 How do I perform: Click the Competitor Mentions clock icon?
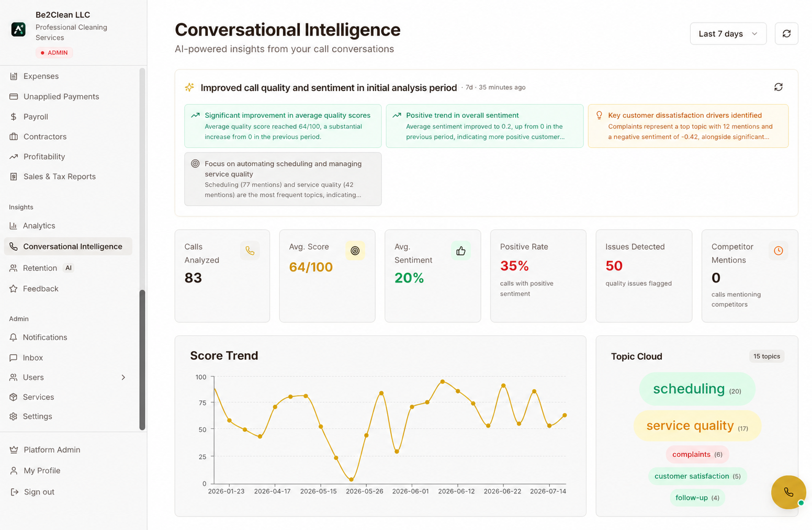pyautogui.click(x=778, y=251)
